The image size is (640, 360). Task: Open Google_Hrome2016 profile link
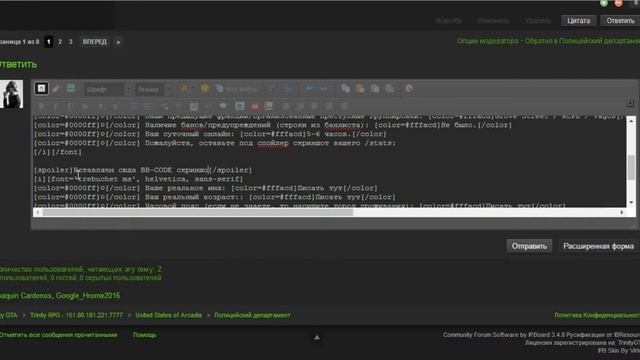point(88,296)
